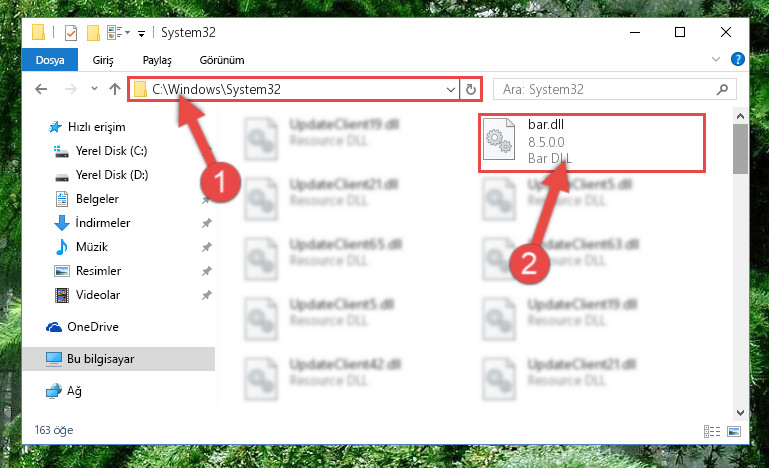Open the Görünüm ribbon tab
The image size is (769, 468).
coord(222,60)
